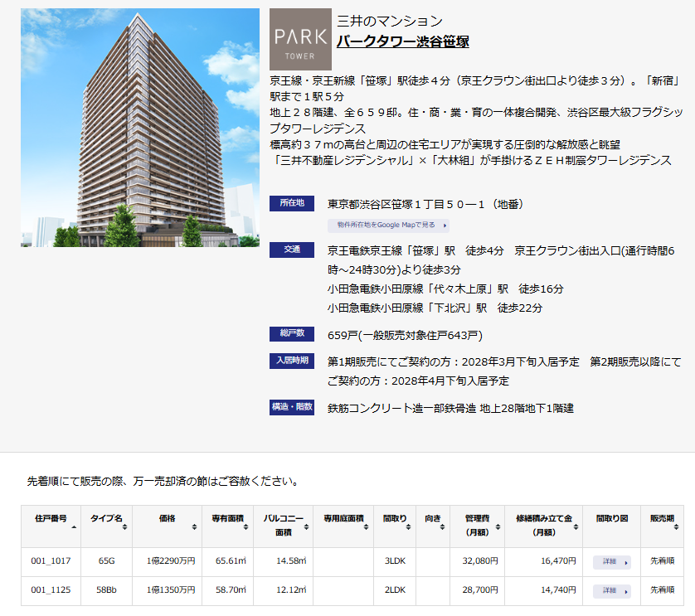The width and height of the screenshot is (695, 616).
Task: Open the パークタワー渋谷笹塚 property title link
Action: pos(402,41)
